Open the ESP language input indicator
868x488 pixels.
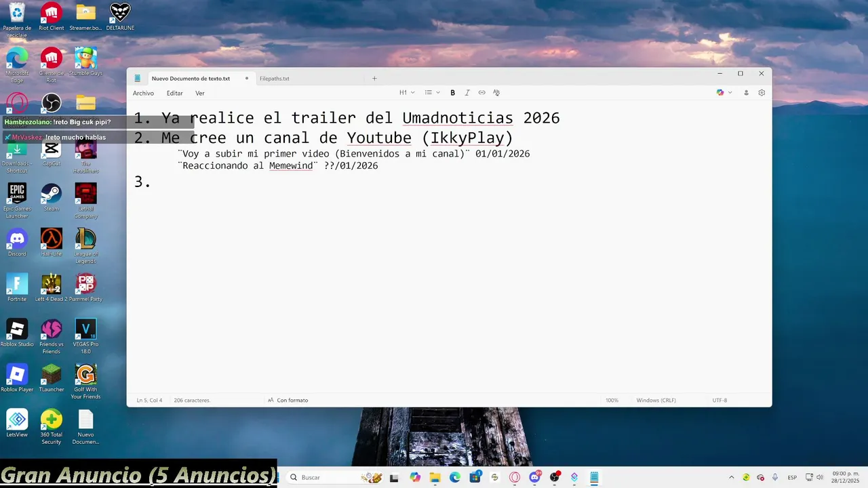pos(792,477)
